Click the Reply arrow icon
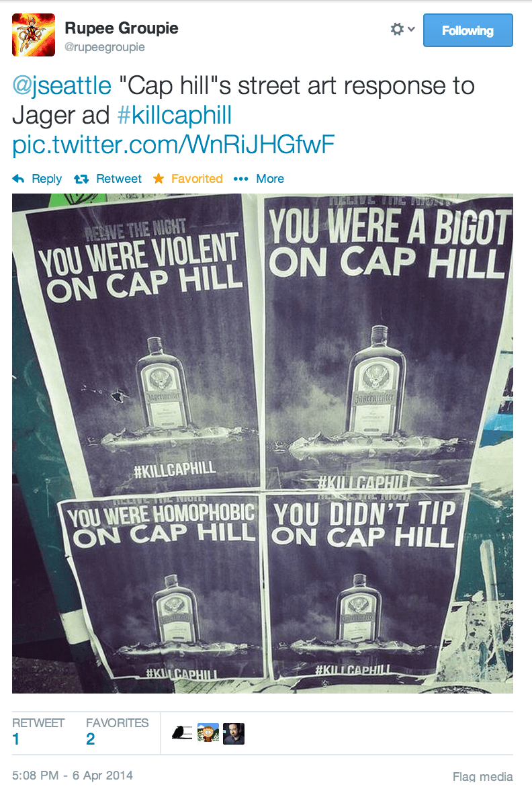532x793 pixels. click(x=18, y=179)
